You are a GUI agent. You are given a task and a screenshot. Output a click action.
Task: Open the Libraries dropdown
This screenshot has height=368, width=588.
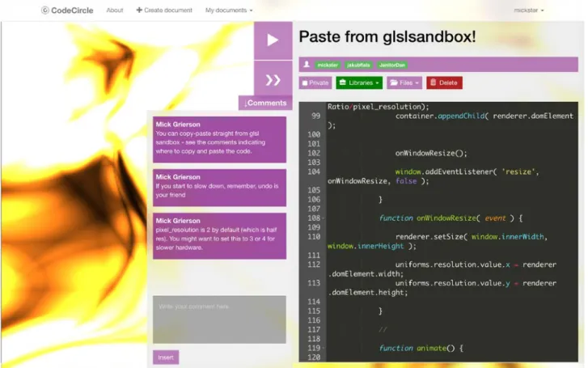click(x=359, y=82)
